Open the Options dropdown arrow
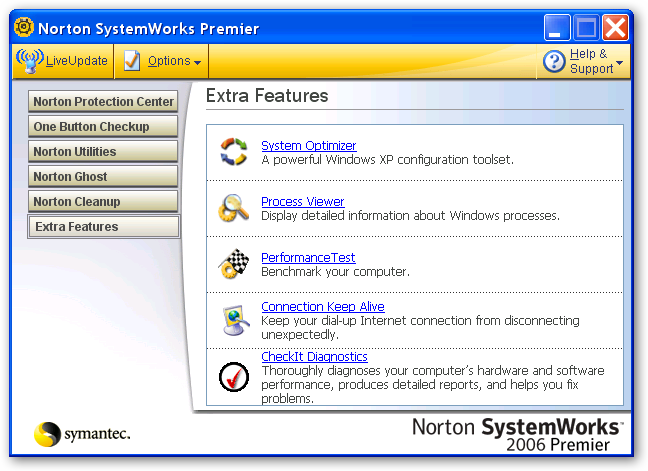Viewport: 648px width, 471px height. (x=198, y=62)
